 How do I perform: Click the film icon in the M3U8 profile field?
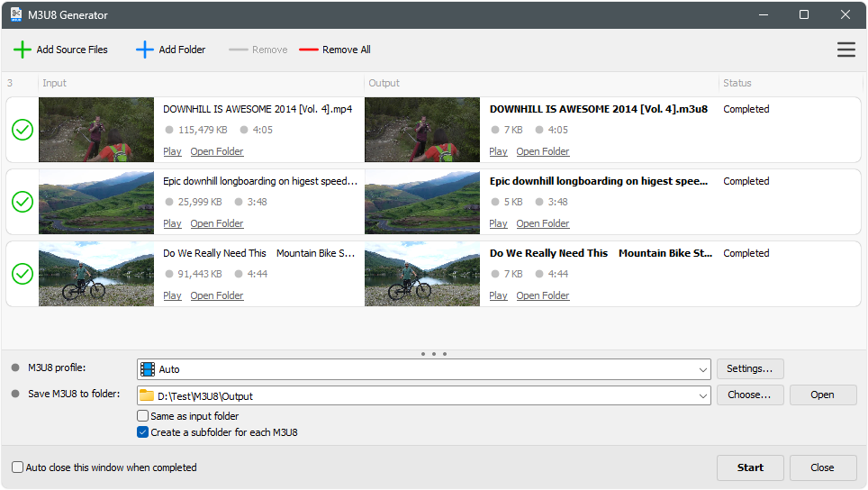(147, 369)
